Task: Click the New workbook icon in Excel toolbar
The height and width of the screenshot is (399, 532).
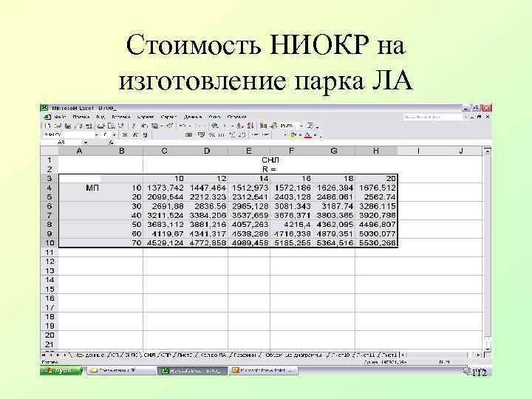Action: pyautogui.click(x=47, y=126)
